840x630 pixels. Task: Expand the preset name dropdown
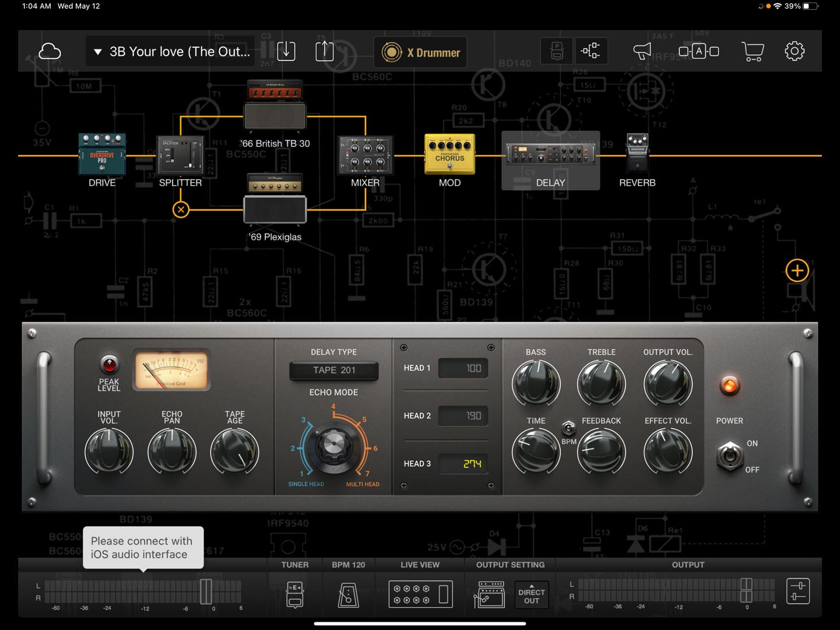tap(171, 52)
